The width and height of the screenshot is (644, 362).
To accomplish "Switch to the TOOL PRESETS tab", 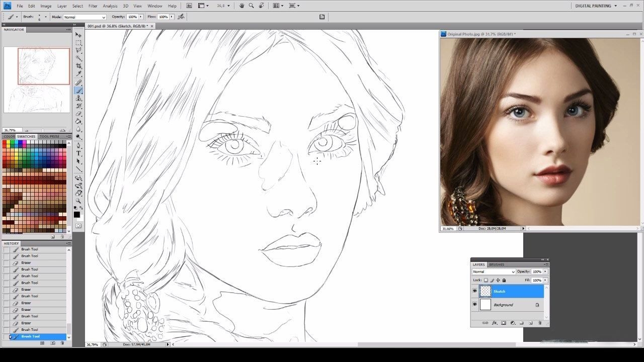I will click(x=49, y=136).
